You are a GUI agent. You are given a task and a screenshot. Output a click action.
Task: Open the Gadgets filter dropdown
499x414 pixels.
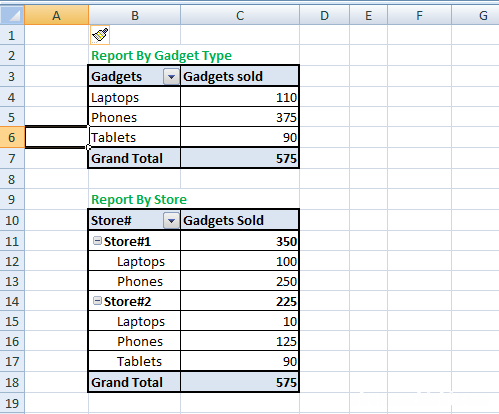coord(171,77)
